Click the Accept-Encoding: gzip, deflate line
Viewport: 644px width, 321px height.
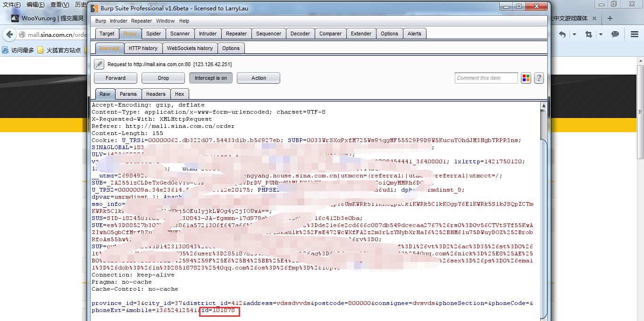[148, 105]
